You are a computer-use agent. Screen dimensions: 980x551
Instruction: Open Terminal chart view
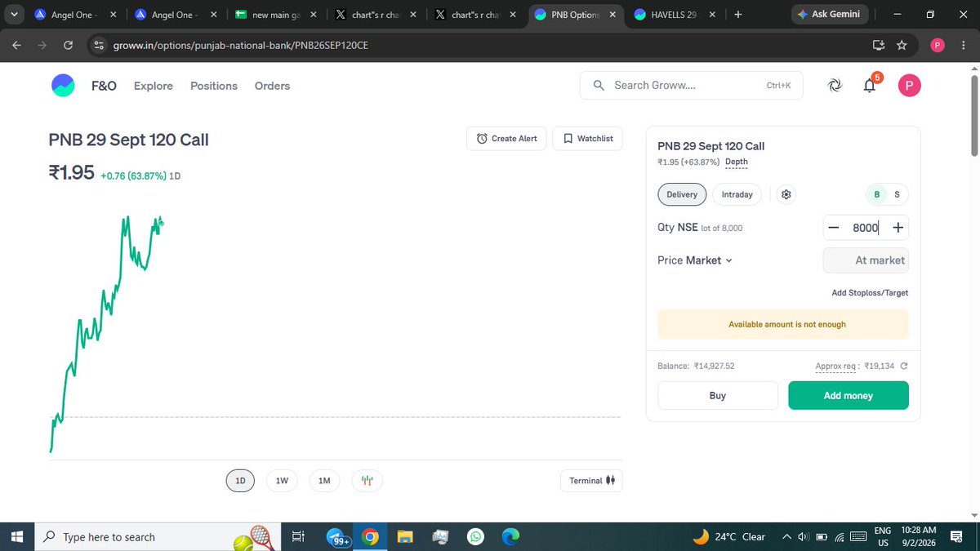pos(591,481)
